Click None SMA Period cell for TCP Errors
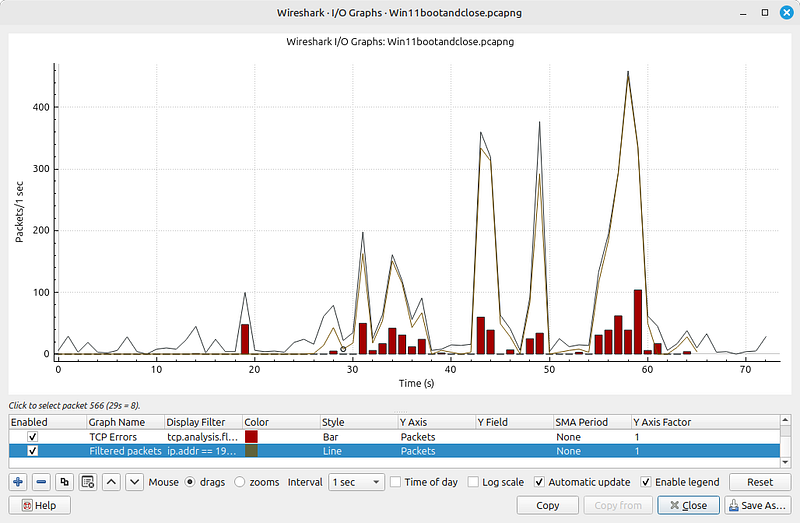800x523 pixels. (x=592, y=437)
